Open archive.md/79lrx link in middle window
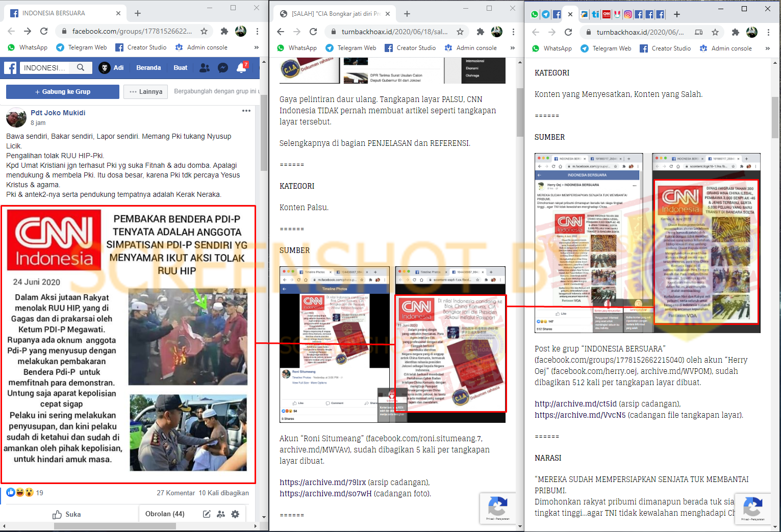 322,483
